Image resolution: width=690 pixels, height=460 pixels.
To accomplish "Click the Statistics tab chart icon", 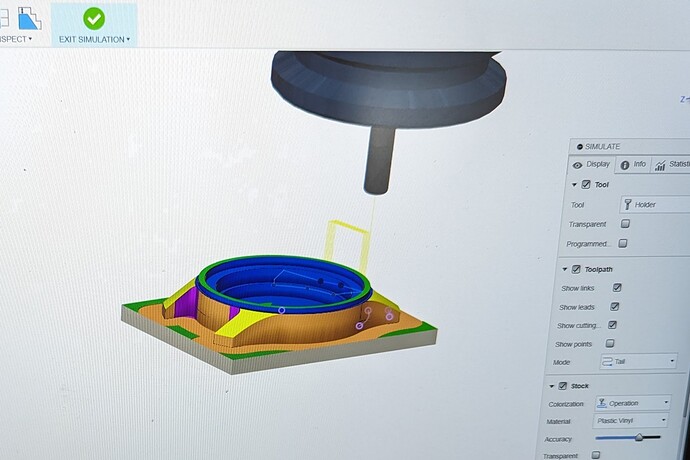I will [x=660, y=165].
